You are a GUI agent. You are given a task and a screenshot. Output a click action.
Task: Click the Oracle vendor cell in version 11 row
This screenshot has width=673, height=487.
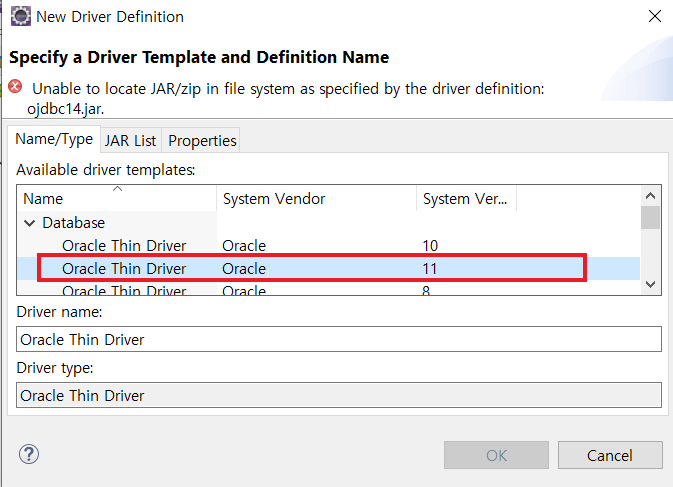pyautogui.click(x=244, y=269)
